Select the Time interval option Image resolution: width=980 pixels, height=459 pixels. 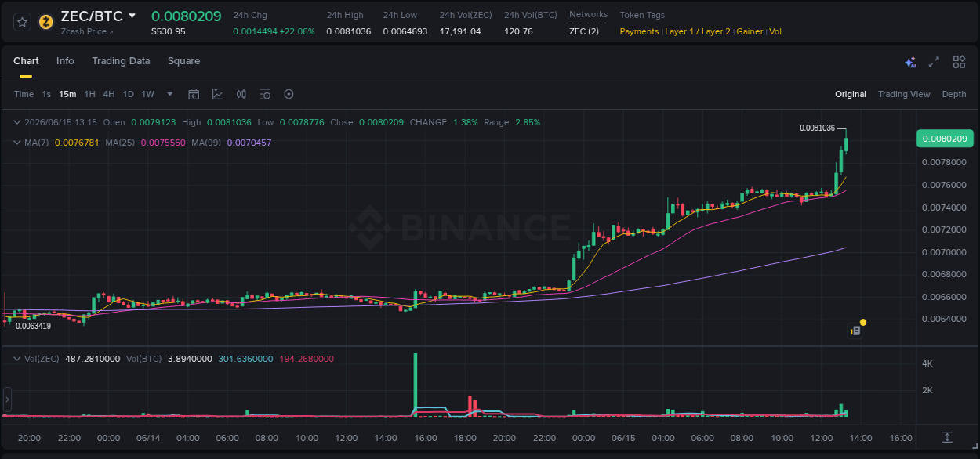24,94
